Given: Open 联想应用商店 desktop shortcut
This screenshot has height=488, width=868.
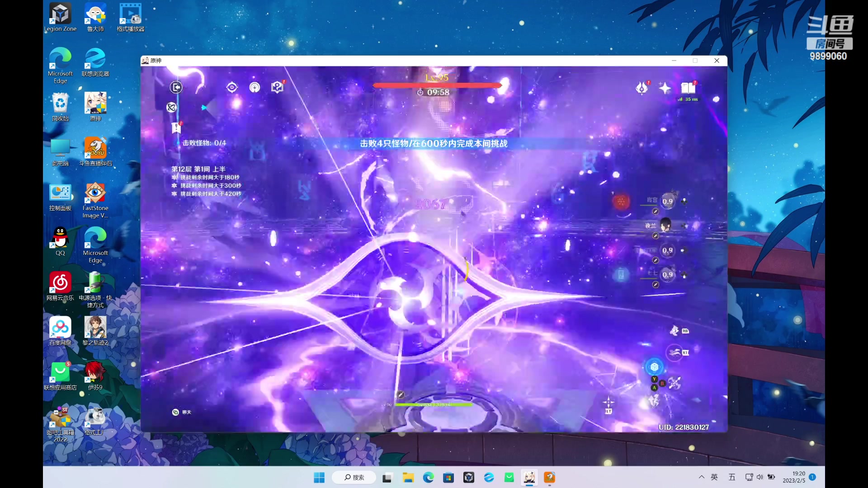Looking at the screenshot, I should click(60, 376).
